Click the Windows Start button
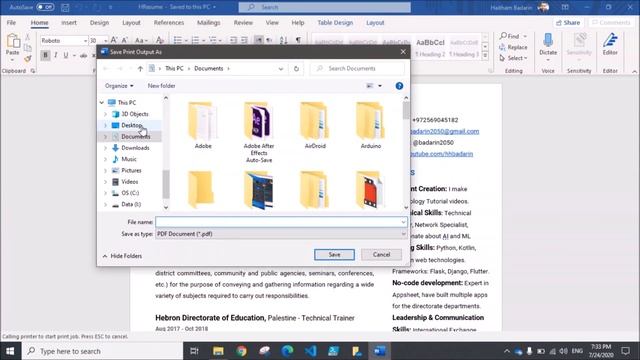Image resolution: width=640 pixels, height=360 pixels. click(10, 351)
